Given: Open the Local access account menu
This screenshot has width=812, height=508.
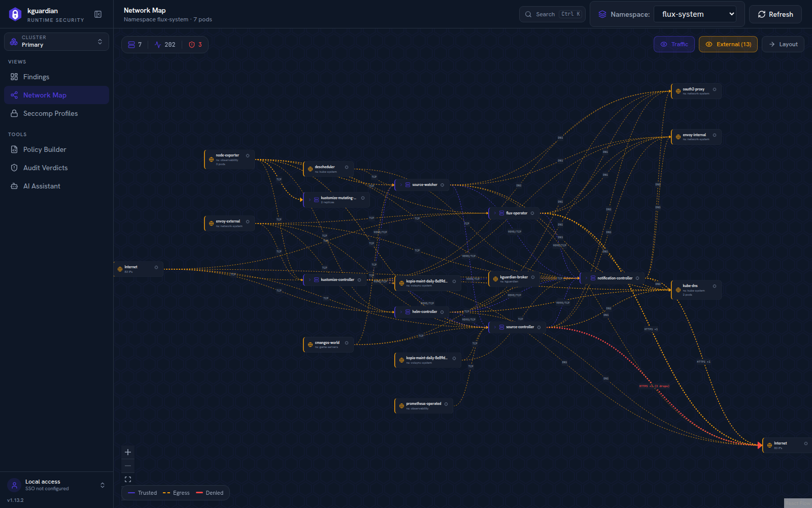Looking at the screenshot, I should pyautogui.click(x=56, y=485).
